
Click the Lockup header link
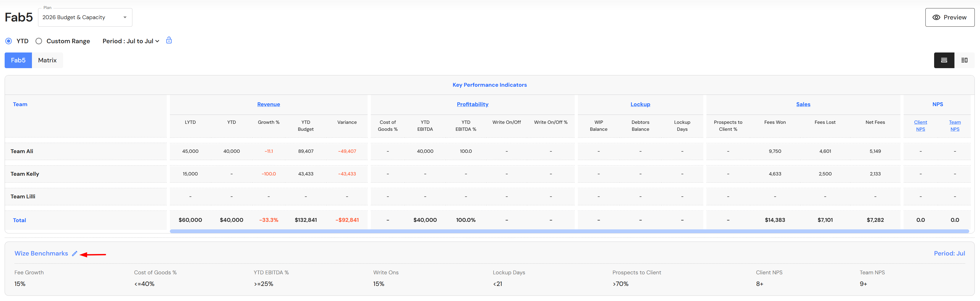pos(640,104)
